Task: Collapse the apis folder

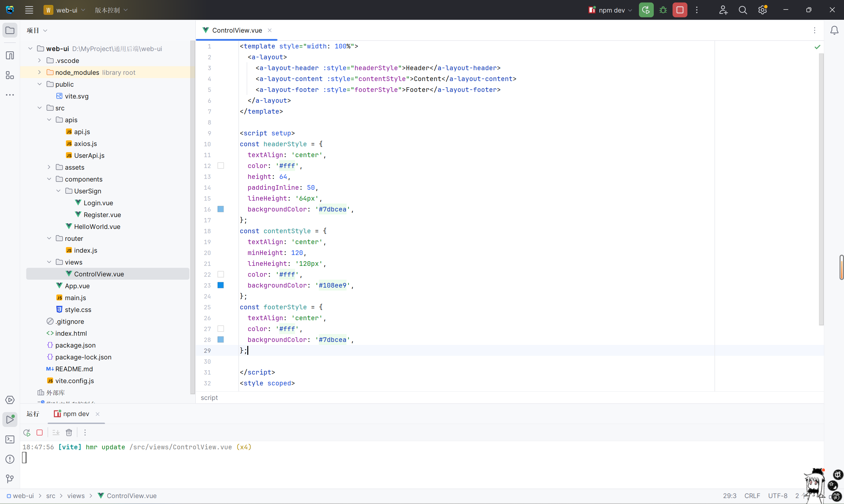Action: [49, 120]
